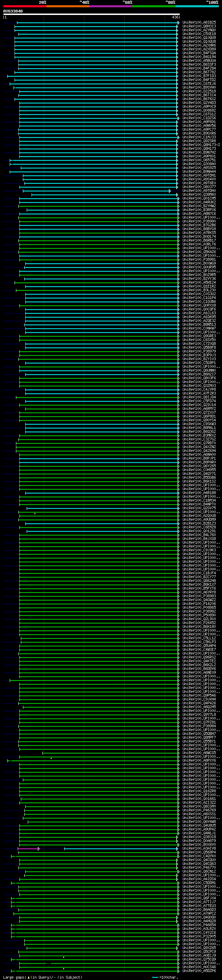Select the UniRef100_Q75CQ9 label
222x980 pixels.
click(x=199, y=959)
